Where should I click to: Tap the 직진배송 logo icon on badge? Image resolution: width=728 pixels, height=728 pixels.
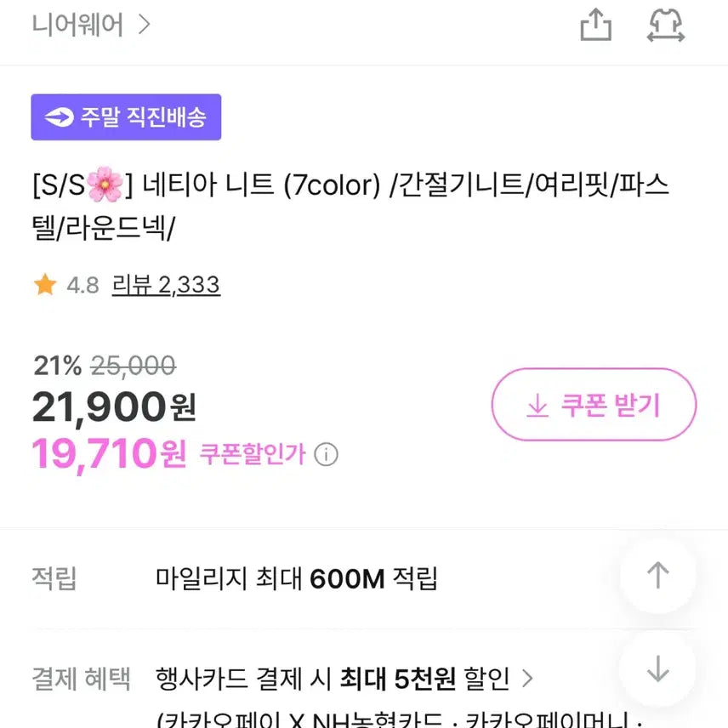60,117
